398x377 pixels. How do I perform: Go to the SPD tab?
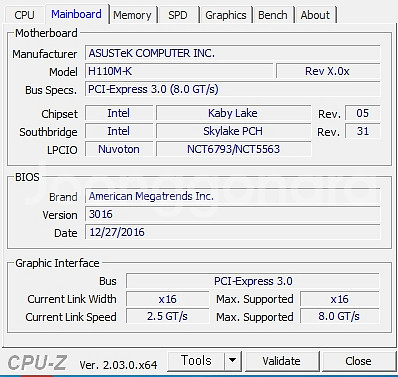click(178, 15)
